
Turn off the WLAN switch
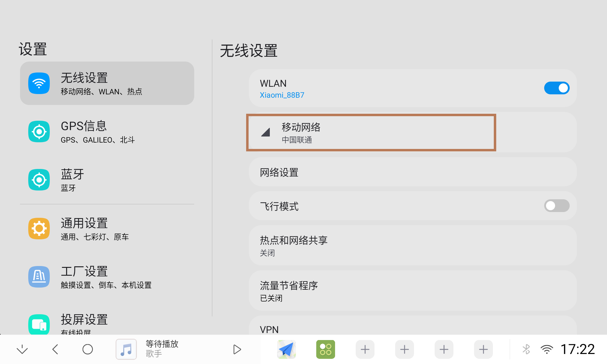tap(556, 88)
